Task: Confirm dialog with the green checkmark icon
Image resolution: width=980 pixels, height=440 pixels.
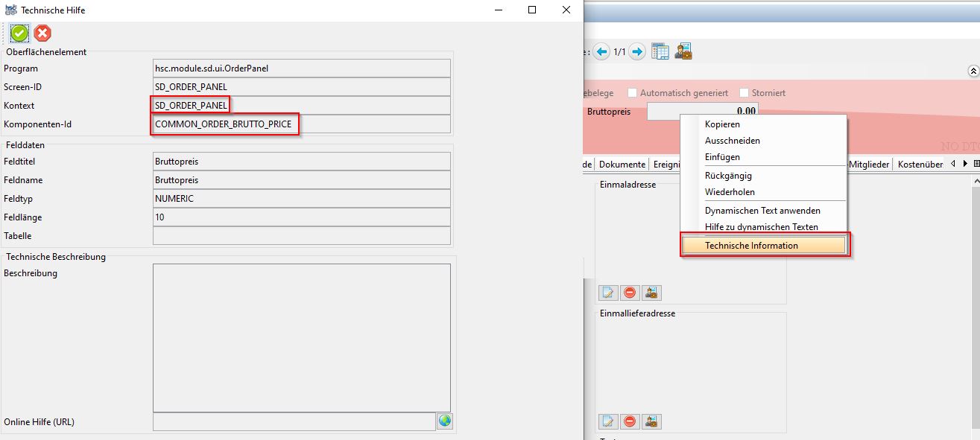Action: tap(19, 33)
